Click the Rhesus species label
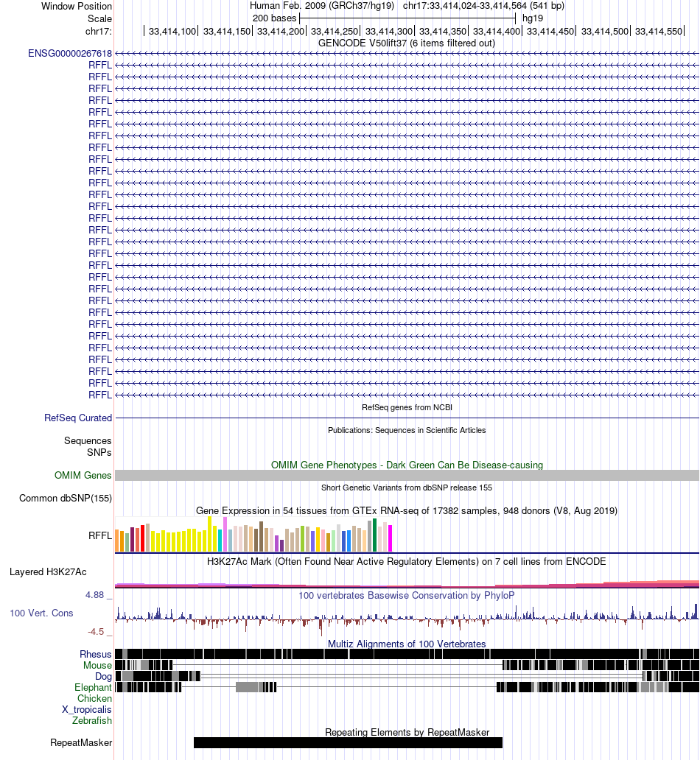700x760 pixels. pos(96,655)
